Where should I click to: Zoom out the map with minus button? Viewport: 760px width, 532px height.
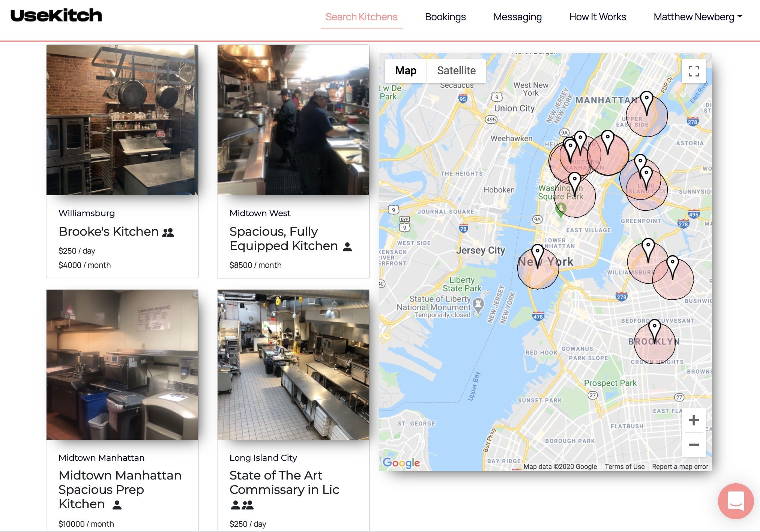pyautogui.click(x=694, y=445)
